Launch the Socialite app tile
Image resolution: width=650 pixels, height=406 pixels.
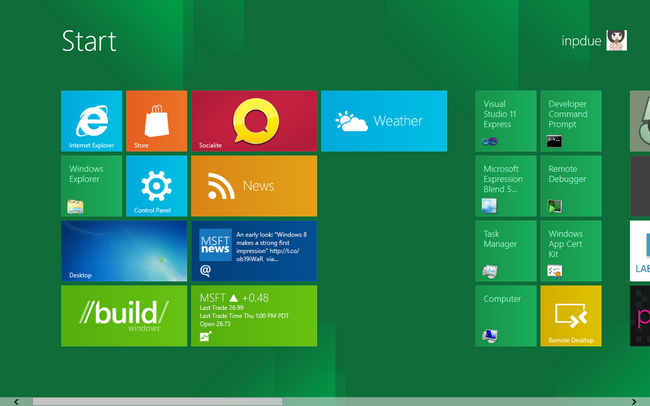point(254,121)
